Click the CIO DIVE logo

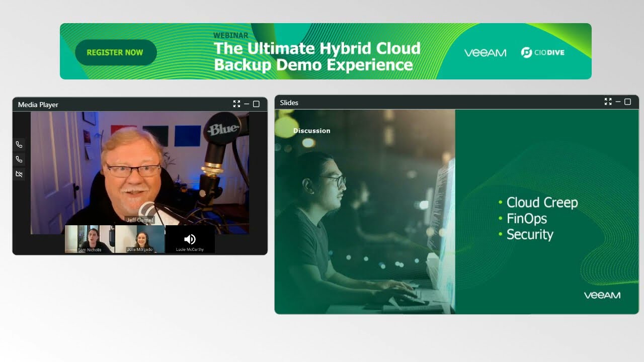pos(542,52)
